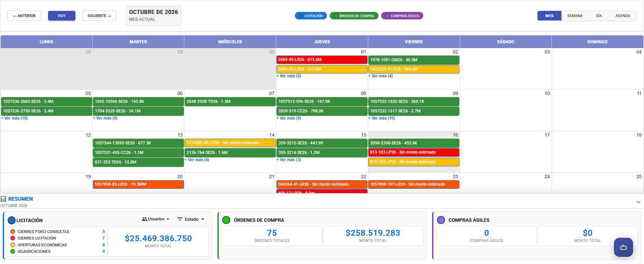The width and height of the screenshot is (644, 264).
Task: Open red event 2684-45-LR26 - 615.6M
Action: (x=322, y=60)
